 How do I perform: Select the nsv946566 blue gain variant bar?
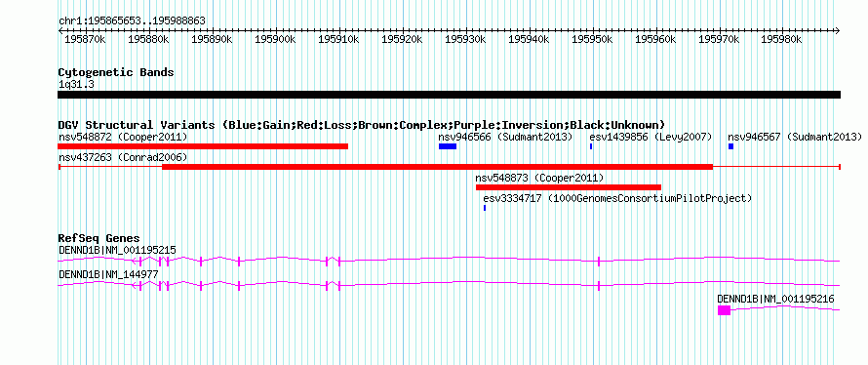click(x=448, y=146)
